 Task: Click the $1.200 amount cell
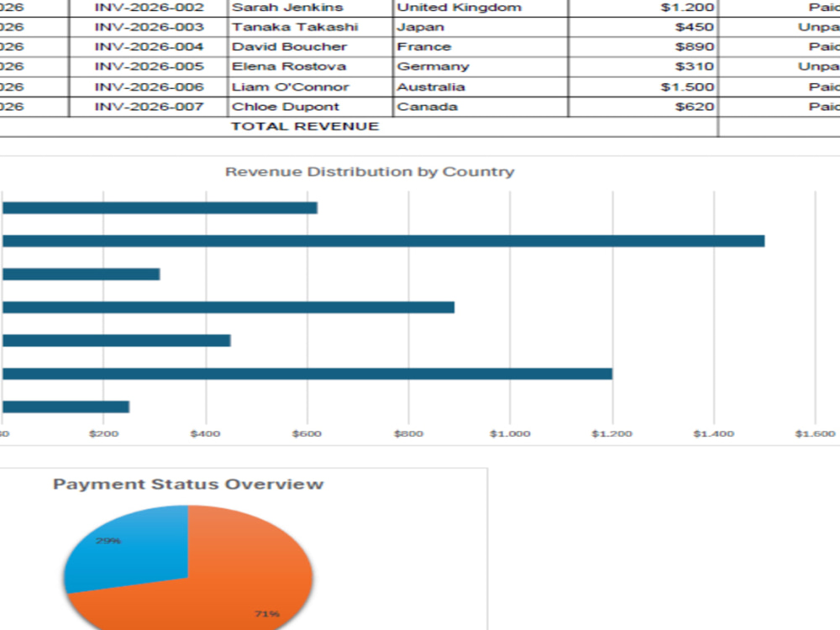pos(643,8)
